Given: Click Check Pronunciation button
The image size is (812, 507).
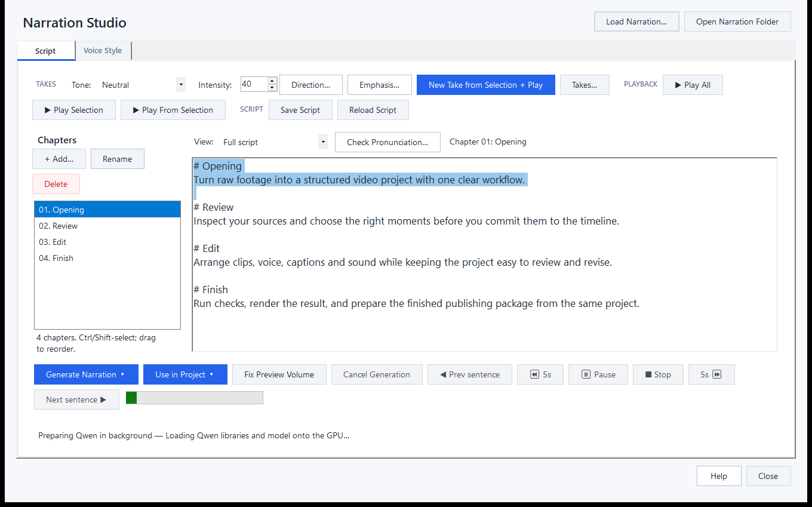Looking at the screenshot, I should 387,142.
